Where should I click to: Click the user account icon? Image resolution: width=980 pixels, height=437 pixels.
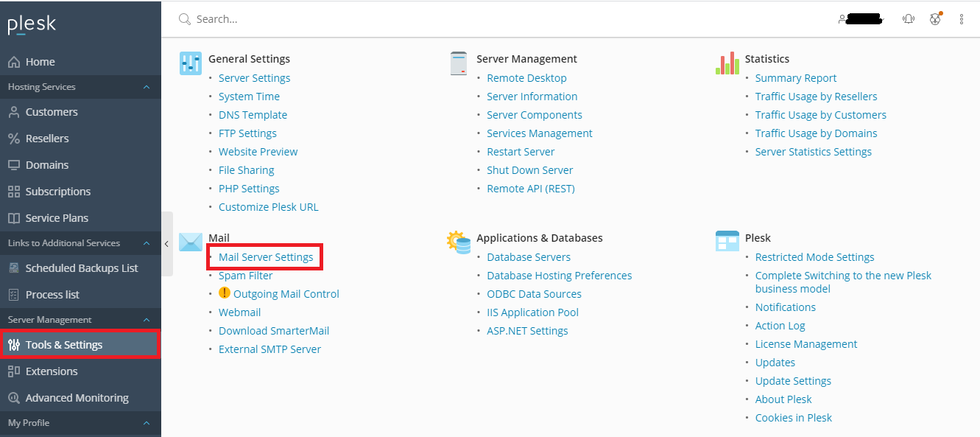point(842,19)
